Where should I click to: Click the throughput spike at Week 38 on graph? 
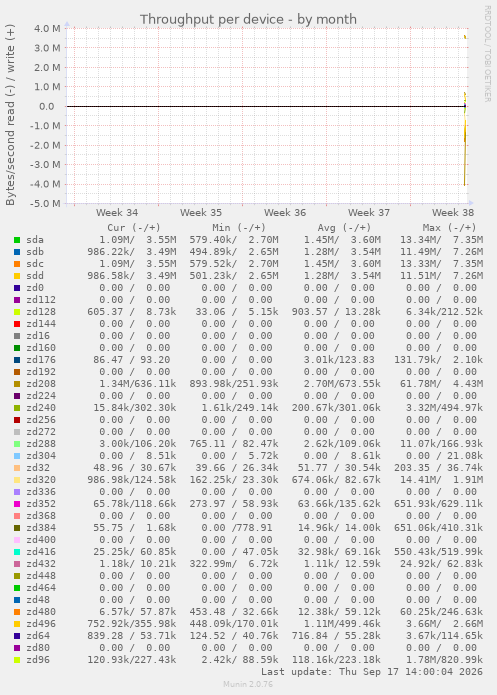pyautogui.click(x=465, y=111)
